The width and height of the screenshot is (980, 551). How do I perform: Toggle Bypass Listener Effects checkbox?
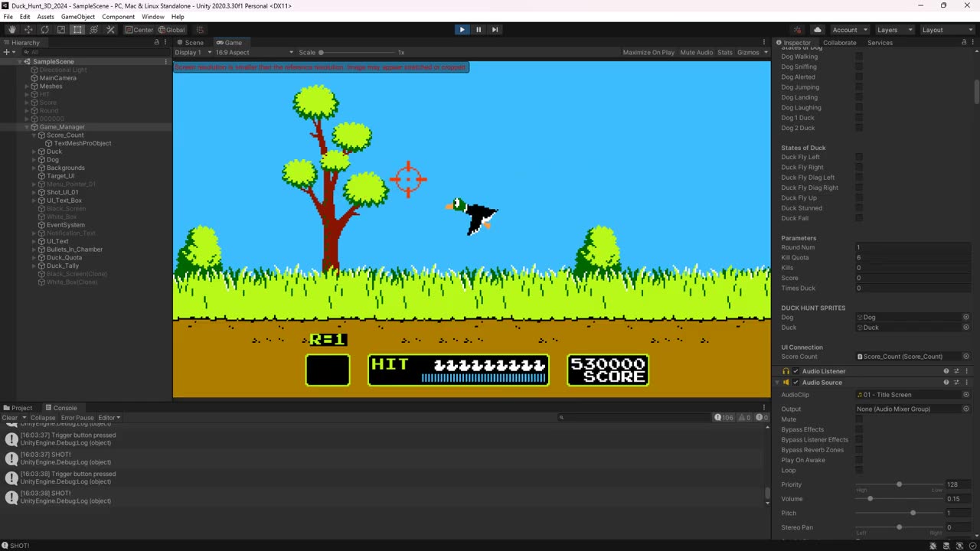859,440
